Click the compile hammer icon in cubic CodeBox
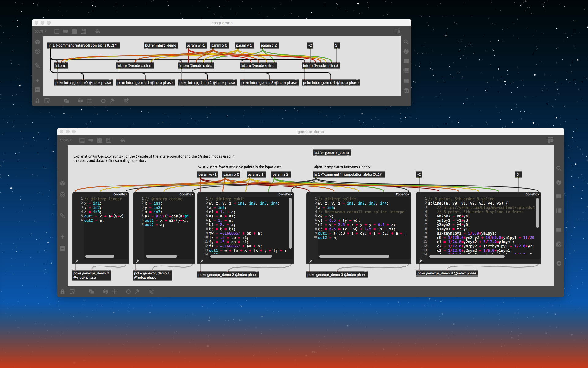Screen dimensions: 588x368 [x=202, y=261]
